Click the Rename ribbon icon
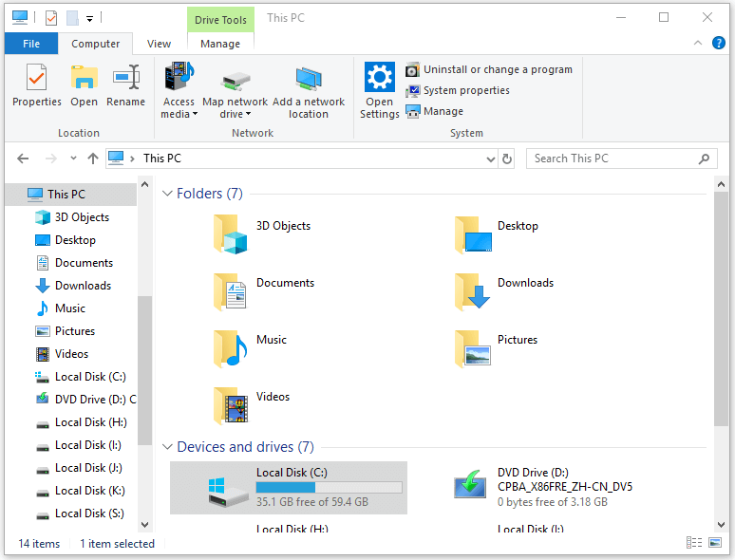 (125, 77)
